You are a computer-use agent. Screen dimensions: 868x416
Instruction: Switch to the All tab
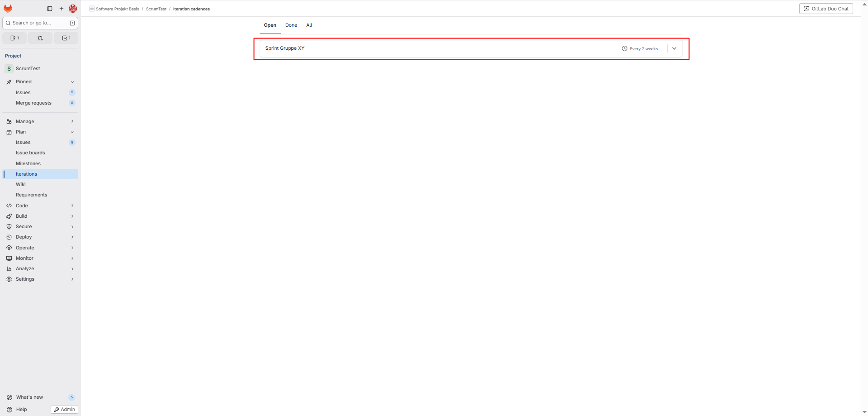[x=309, y=25]
